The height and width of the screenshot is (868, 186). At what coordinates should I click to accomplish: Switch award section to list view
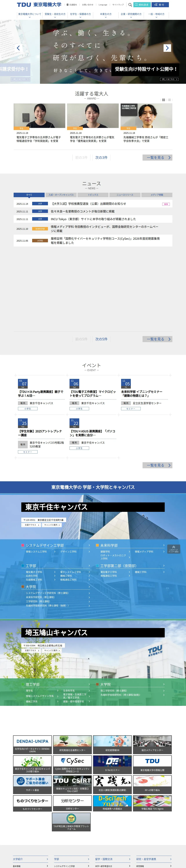169,100
